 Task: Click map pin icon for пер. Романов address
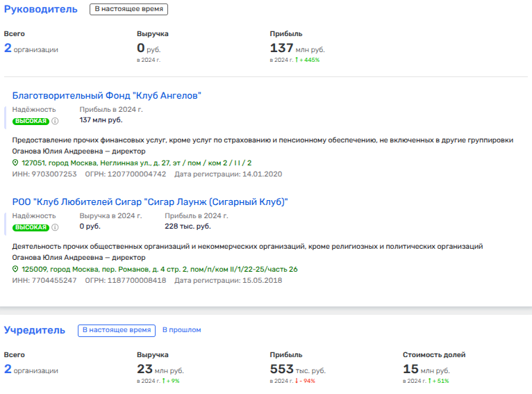coord(16,269)
